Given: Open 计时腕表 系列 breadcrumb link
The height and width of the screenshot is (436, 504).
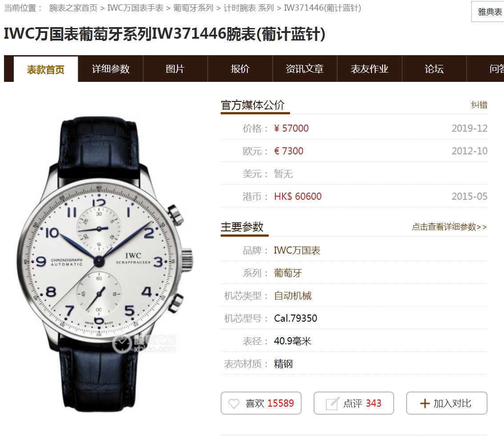Looking at the screenshot, I should tap(249, 8).
